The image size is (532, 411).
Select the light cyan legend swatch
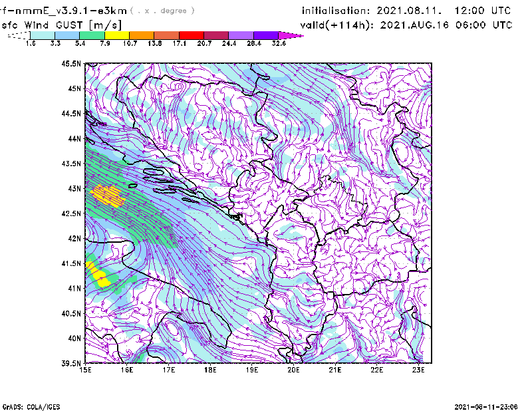pos(43,35)
